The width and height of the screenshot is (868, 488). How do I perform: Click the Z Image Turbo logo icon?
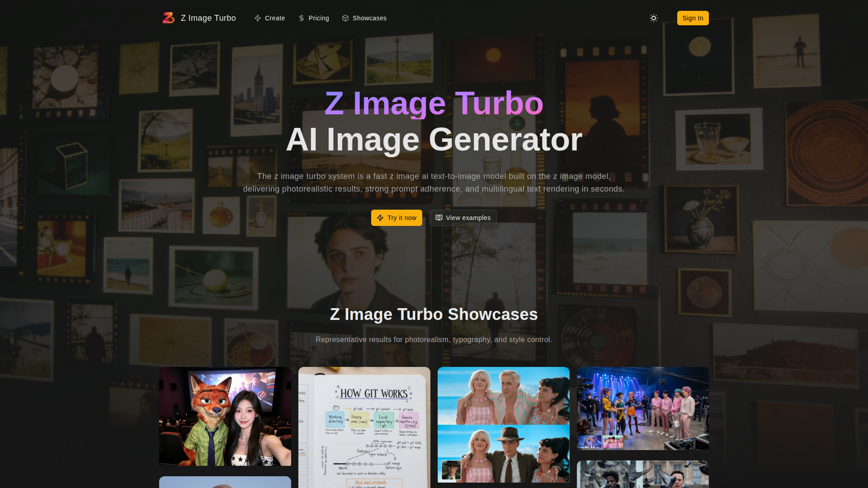pyautogui.click(x=168, y=18)
